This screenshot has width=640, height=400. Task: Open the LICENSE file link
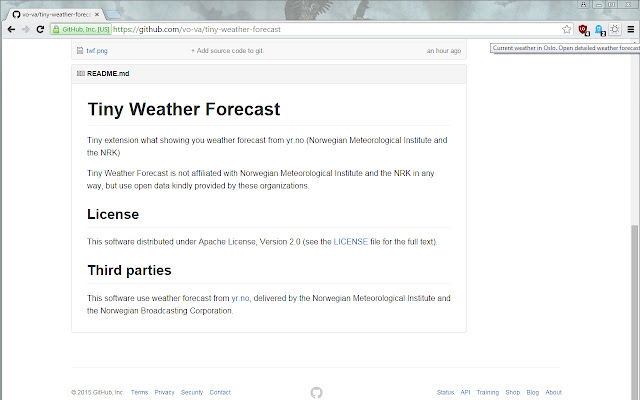351,242
